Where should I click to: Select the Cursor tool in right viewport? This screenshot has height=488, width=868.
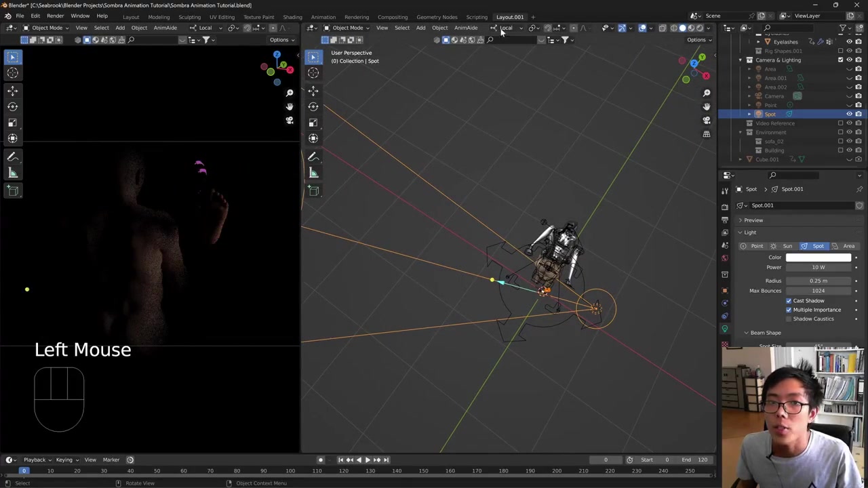coord(313,73)
